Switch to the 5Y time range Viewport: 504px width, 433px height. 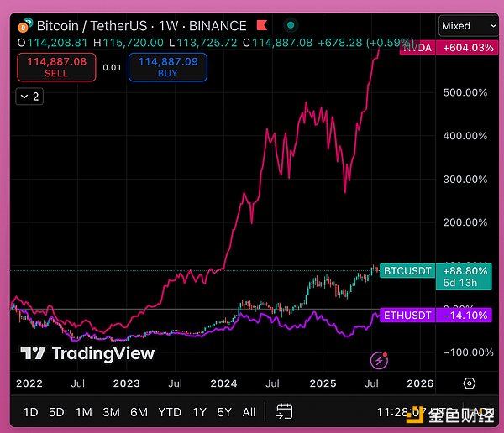pyautogui.click(x=224, y=412)
